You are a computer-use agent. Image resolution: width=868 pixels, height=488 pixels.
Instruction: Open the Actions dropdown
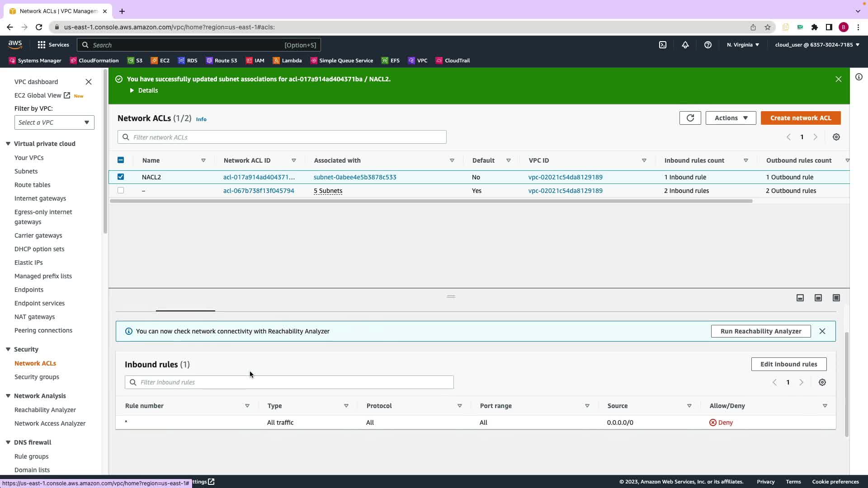click(731, 118)
